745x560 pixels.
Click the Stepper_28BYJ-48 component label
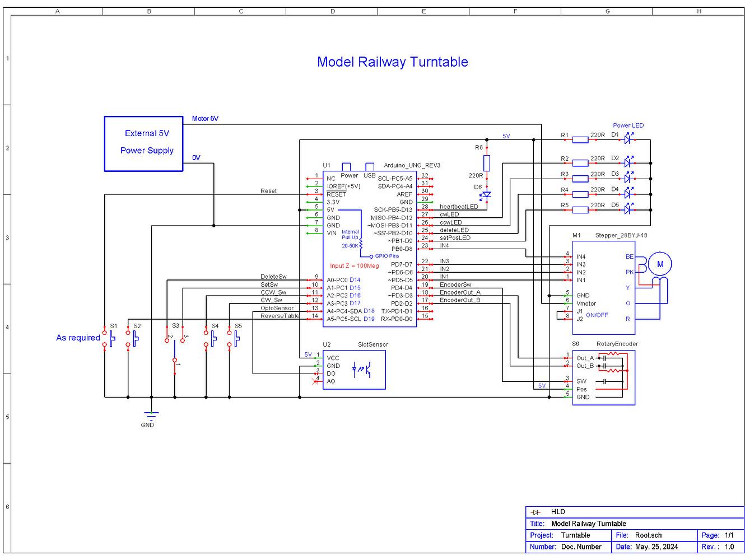click(x=621, y=235)
